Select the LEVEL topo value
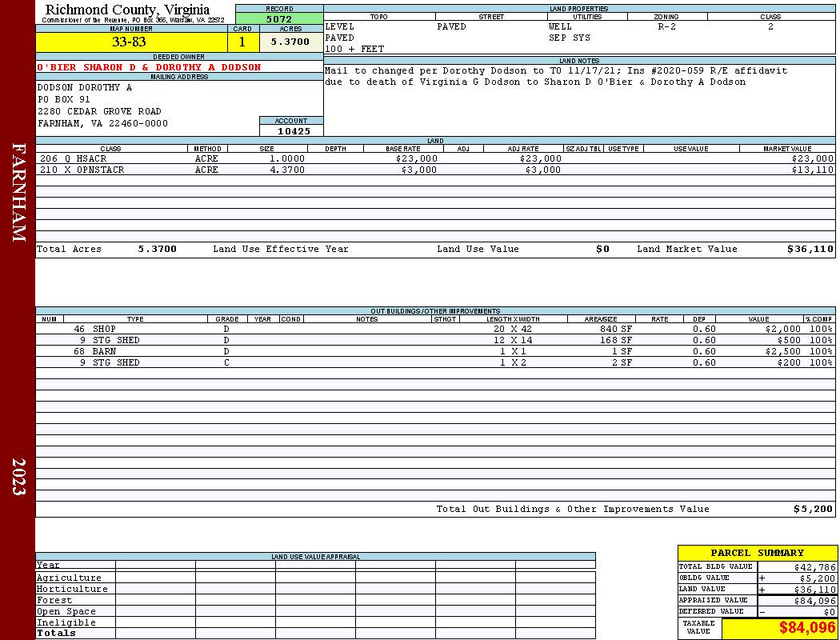The image size is (840, 640). (339, 26)
